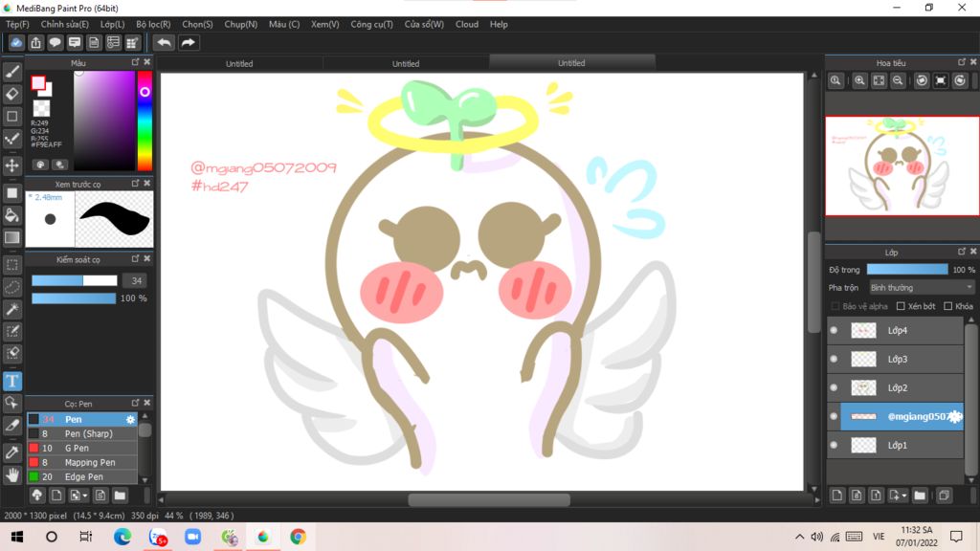The height and width of the screenshot is (551, 980).
Task: Click the canvas horizontal scrollbar
Action: [x=489, y=499]
